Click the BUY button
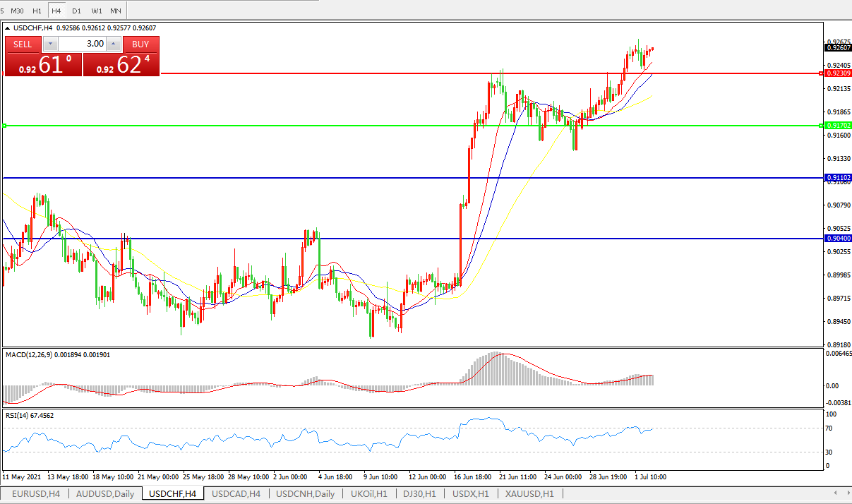This screenshot has width=852, height=504. (140, 44)
